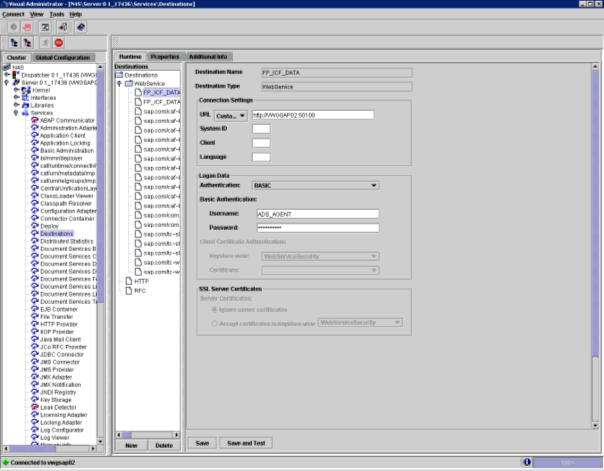Open the URL type Custo... dropdown
The width and height of the screenshot is (604, 471).
[231, 116]
